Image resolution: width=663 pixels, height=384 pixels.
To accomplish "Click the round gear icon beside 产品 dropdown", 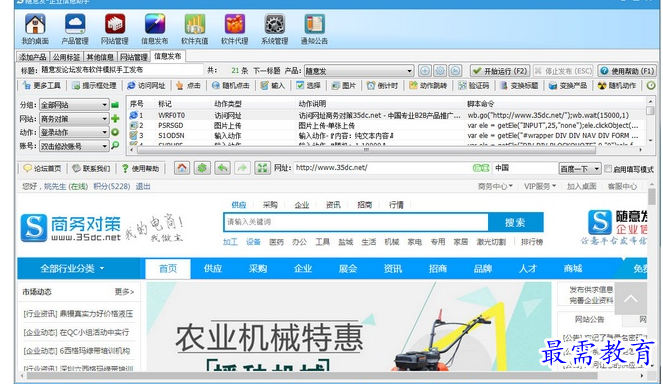I will pos(440,71).
